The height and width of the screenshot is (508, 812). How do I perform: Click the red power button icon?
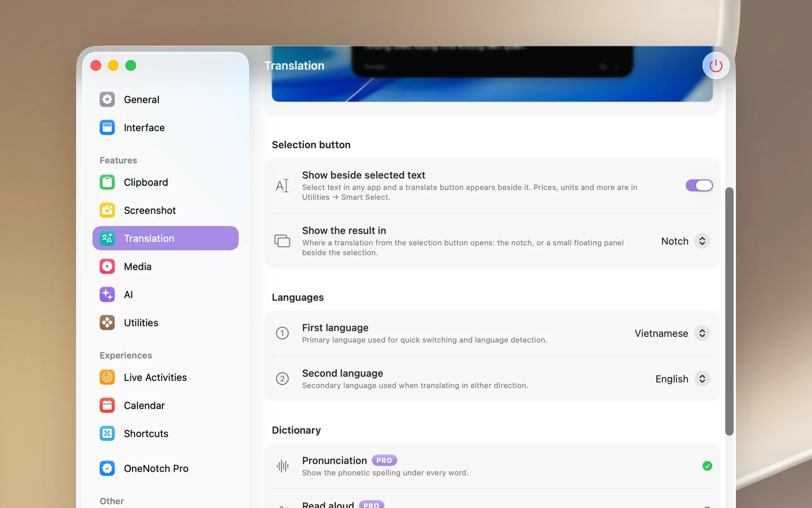point(716,66)
